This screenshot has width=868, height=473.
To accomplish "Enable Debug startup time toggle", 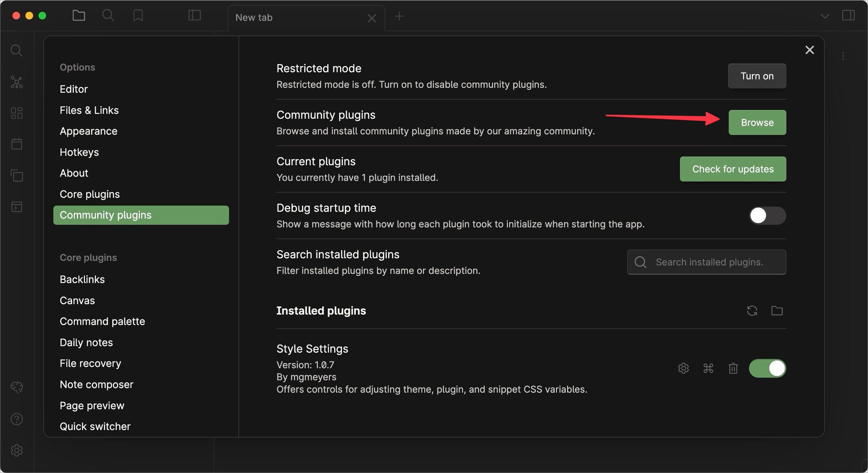I will pos(767,216).
